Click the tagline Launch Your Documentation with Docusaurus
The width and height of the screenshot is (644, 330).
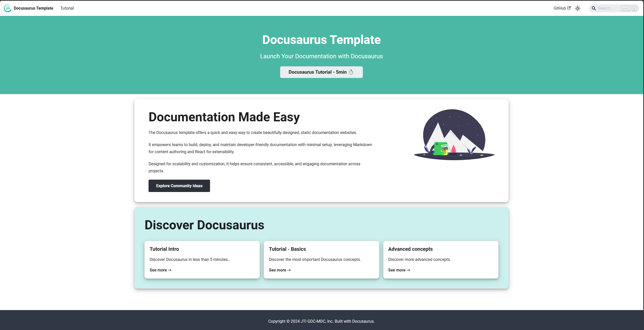[321, 56]
